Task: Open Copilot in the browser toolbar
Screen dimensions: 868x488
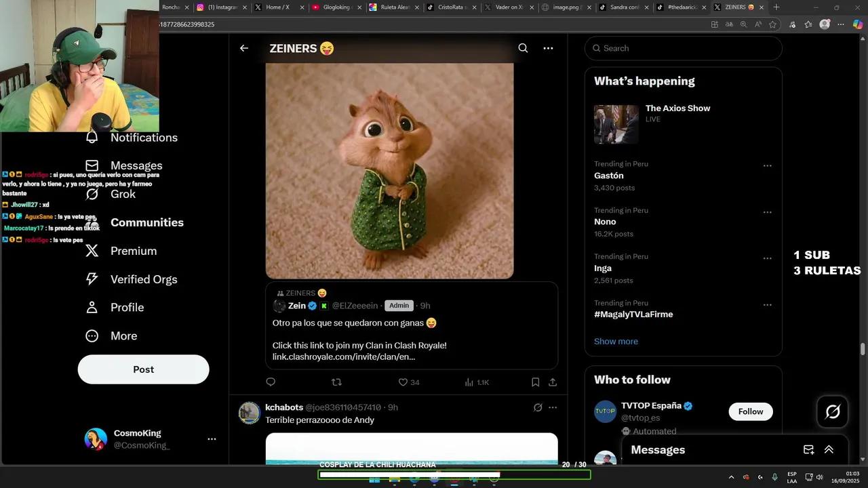Action: tap(858, 24)
